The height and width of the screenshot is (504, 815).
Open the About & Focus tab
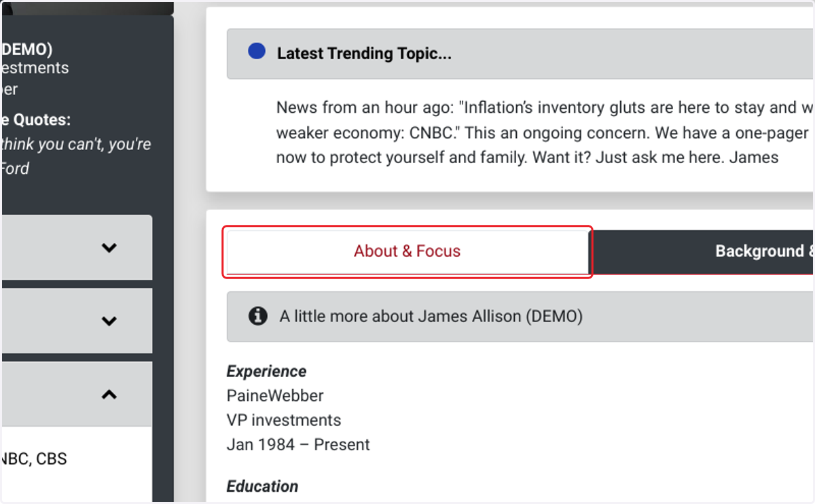point(407,251)
